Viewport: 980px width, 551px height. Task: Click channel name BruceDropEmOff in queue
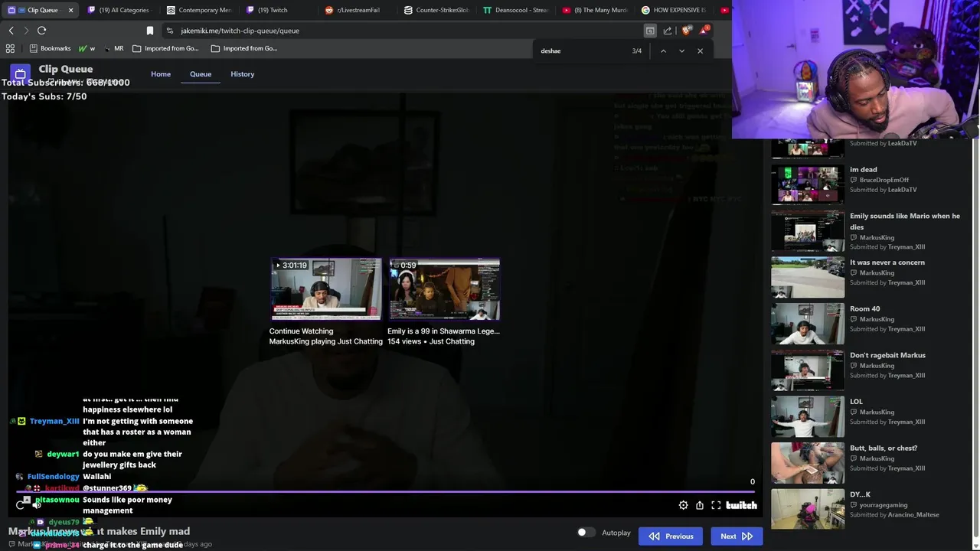click(884, 180)
